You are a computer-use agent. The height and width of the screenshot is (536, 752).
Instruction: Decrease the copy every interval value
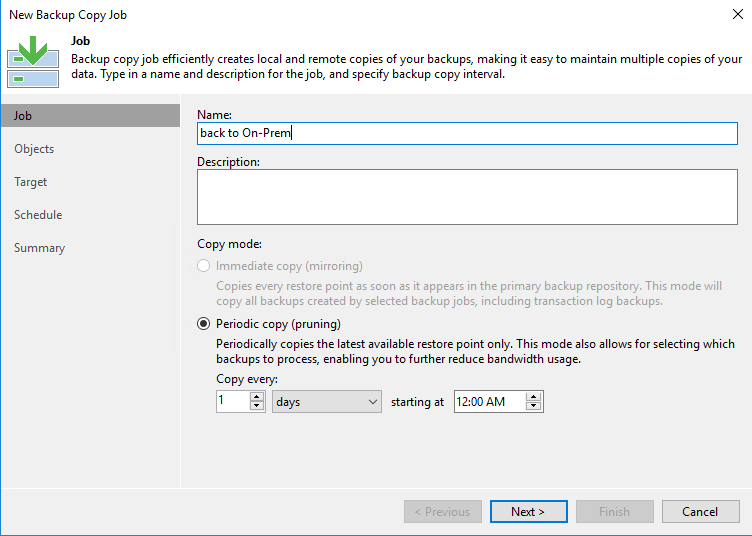[257, 406]
